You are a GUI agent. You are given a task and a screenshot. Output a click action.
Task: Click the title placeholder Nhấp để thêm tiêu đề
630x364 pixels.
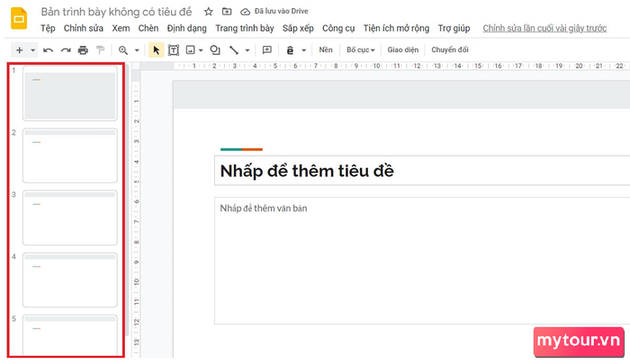(x=422, y=171)
